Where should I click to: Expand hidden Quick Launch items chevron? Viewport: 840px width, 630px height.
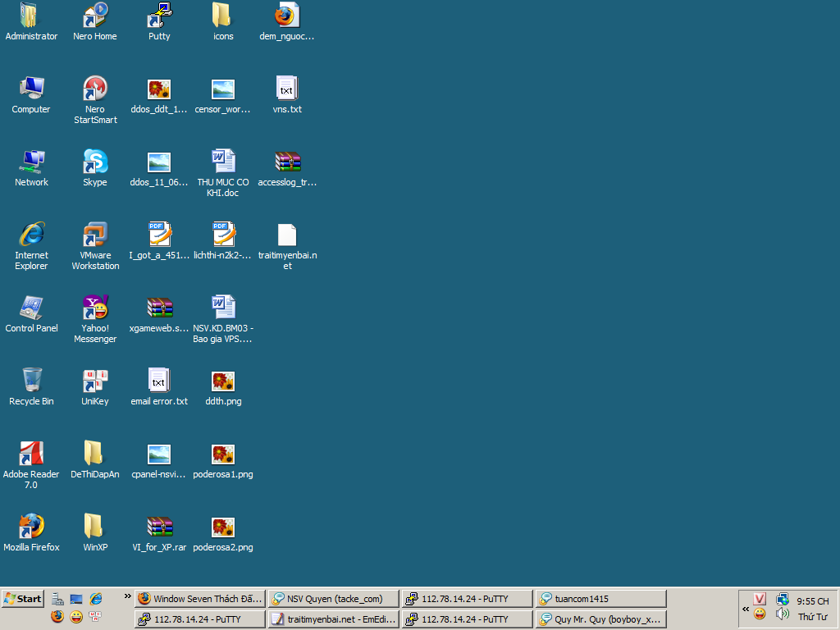128,596
